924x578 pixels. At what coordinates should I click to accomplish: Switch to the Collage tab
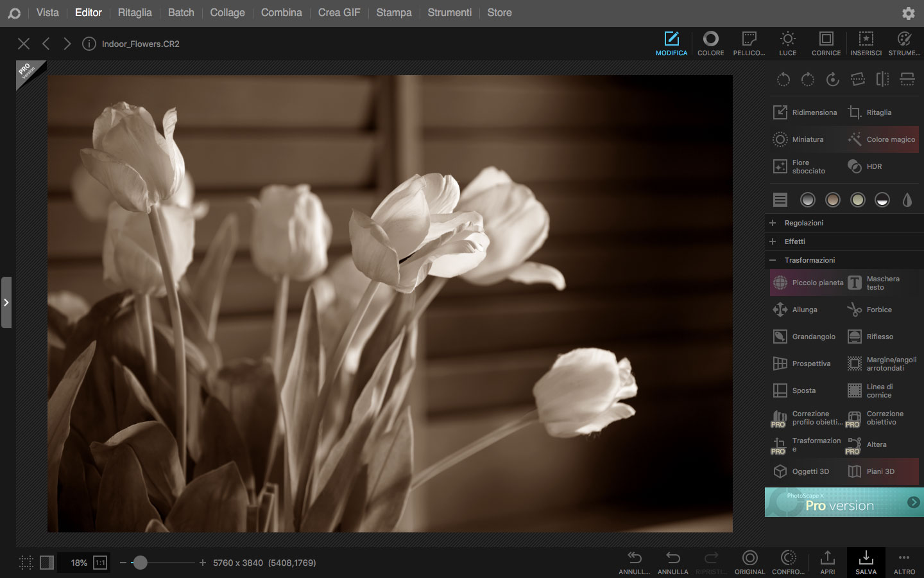(227, 13)
